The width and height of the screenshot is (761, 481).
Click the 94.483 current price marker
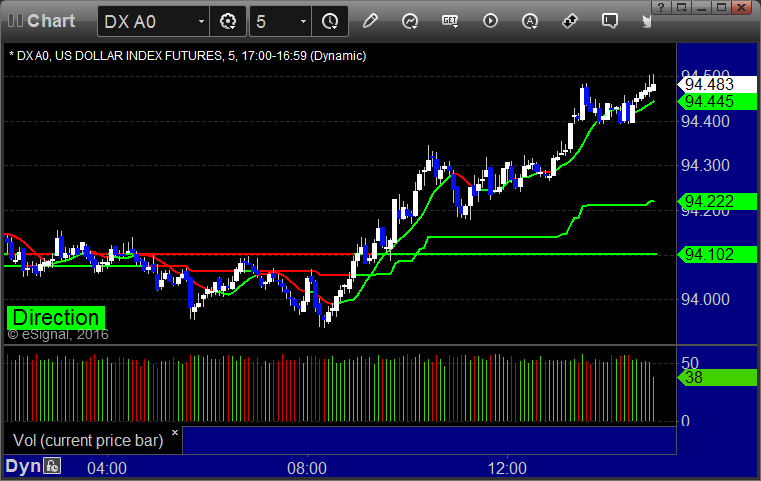[717, 84]
